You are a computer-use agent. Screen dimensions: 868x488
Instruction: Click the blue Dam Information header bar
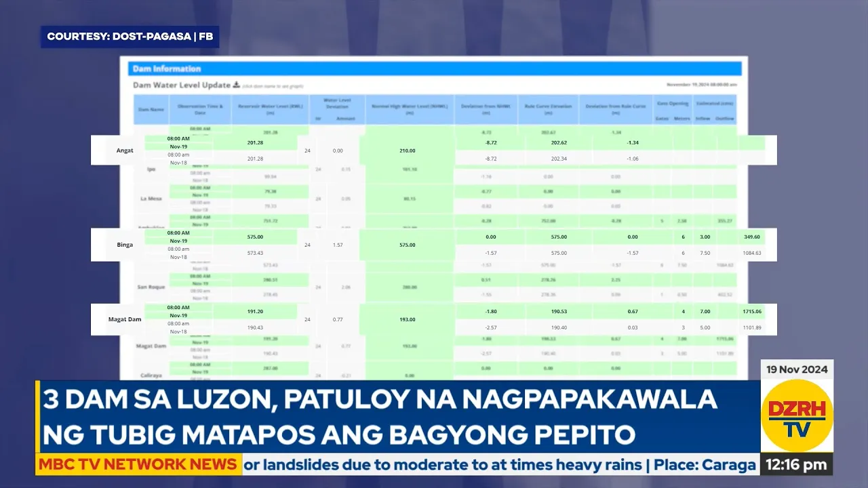tap(434, 68)
